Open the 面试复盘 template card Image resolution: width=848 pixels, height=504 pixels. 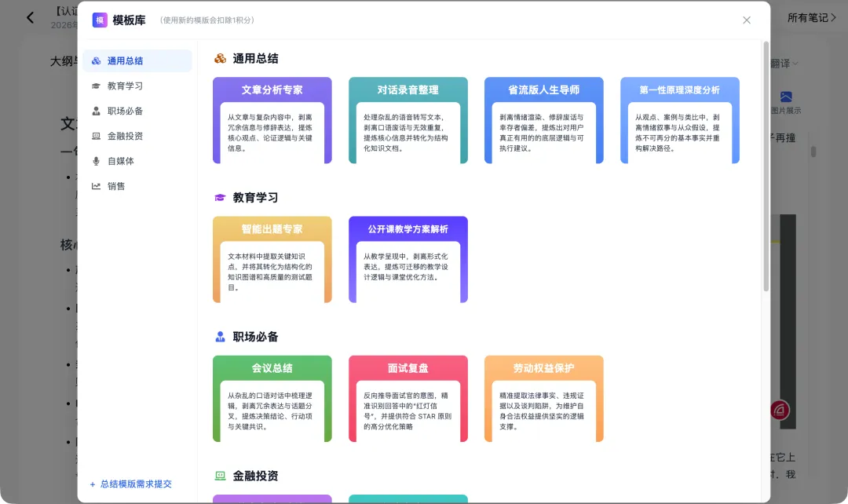click(408, 398)
